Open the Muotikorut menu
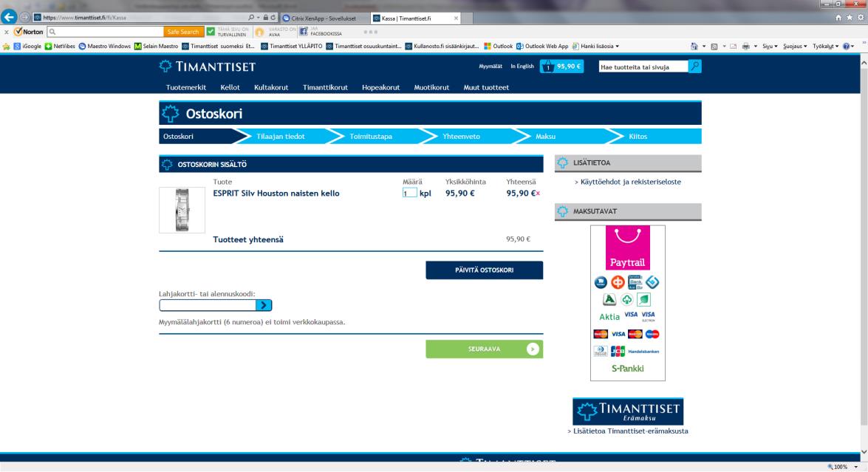 pos(431,87)
